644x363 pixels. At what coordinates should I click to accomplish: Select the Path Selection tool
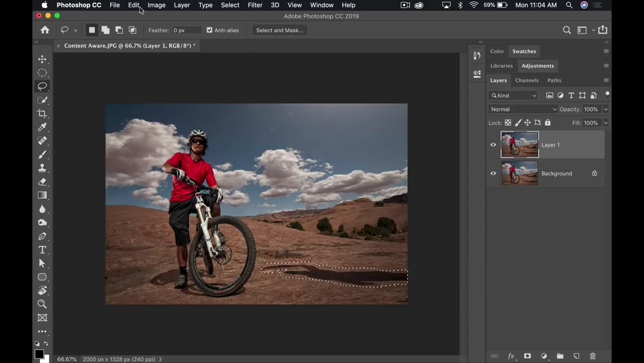(x=42, y=263)
